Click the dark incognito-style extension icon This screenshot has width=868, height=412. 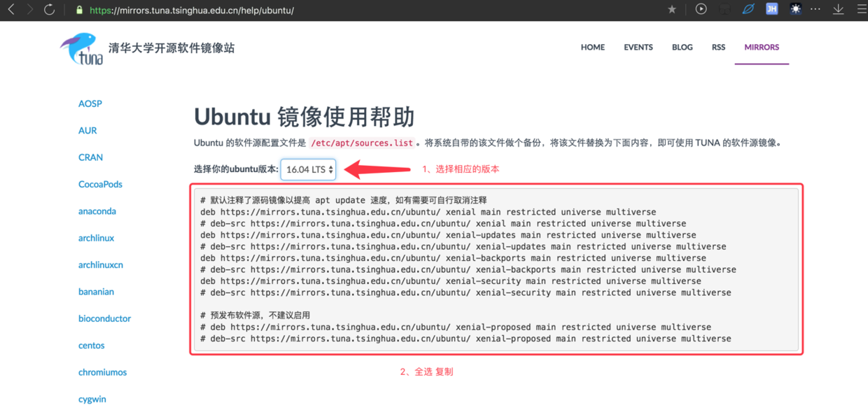coord(725,9)
